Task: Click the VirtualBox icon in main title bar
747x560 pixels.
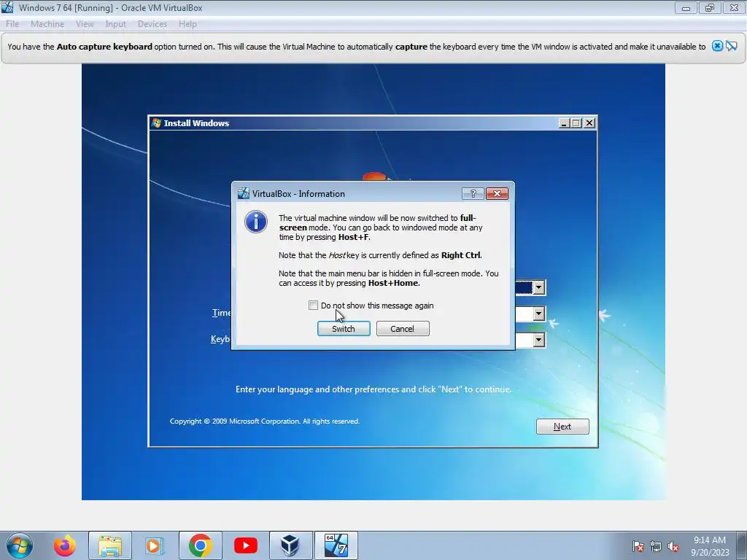Action: [7, 7]
